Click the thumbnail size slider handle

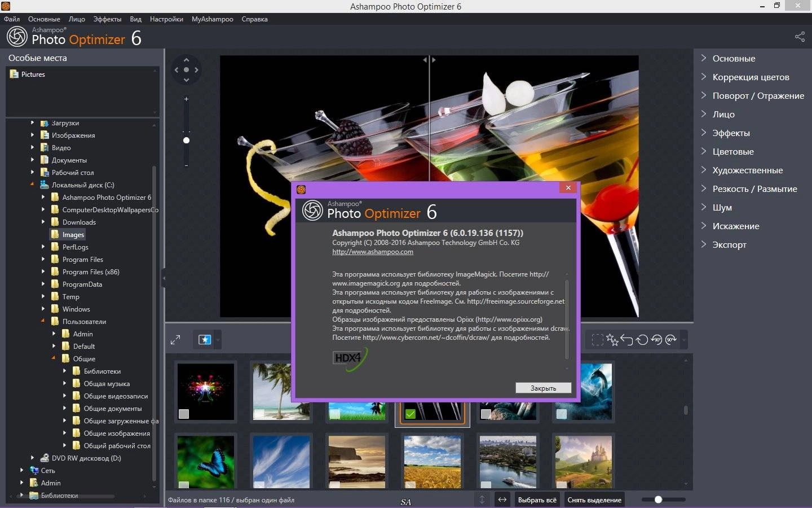658,500
